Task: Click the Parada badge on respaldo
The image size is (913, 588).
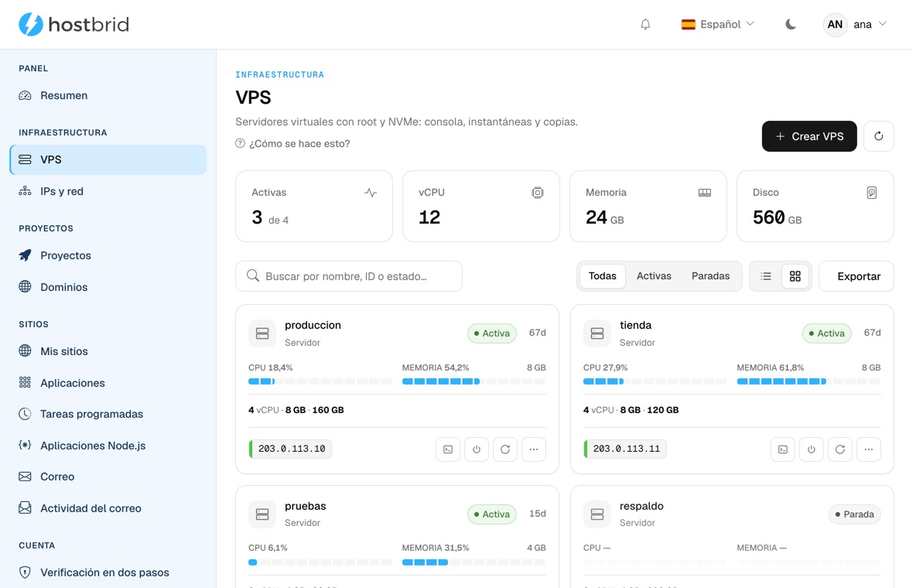Action: pyautogui.click(x=854, y=514)
